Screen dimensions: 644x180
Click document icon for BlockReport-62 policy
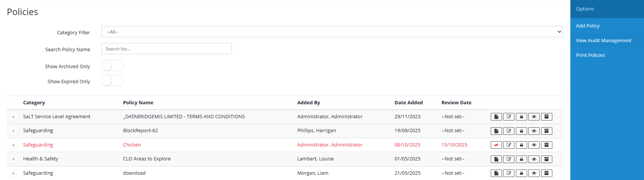(x=496, y=131)
